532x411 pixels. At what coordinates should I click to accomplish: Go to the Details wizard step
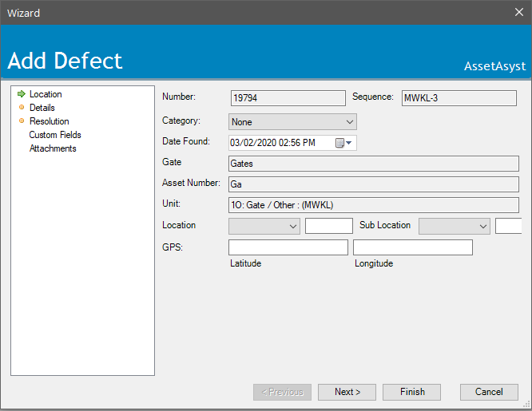click(x=42, y=108)
